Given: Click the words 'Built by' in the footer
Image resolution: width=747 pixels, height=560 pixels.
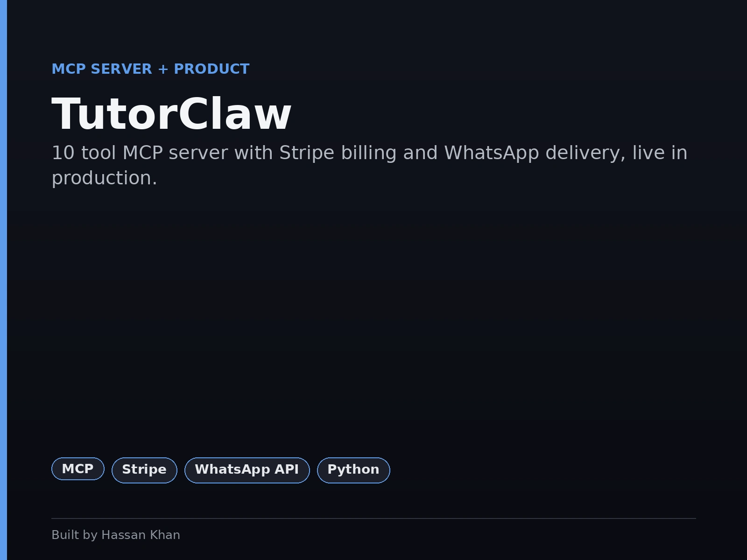Looking at the screenshot, I should [75, 535].
